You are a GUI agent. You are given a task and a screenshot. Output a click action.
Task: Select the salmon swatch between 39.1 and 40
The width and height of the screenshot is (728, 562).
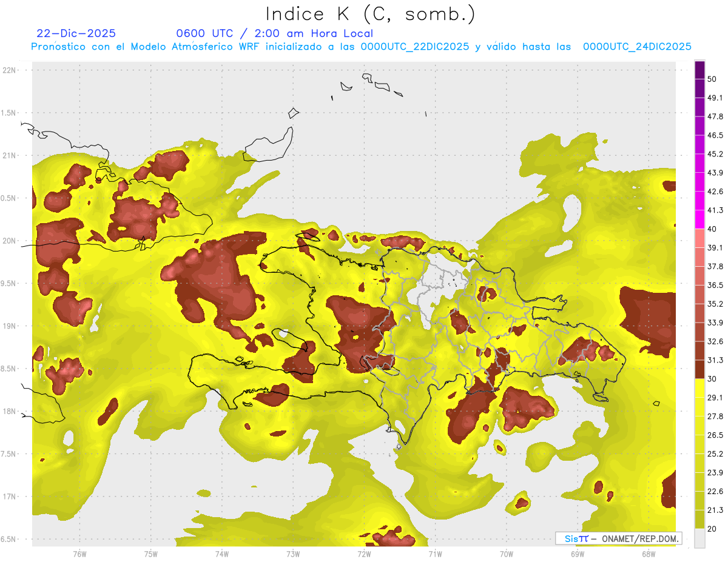[x=699, y=238]
